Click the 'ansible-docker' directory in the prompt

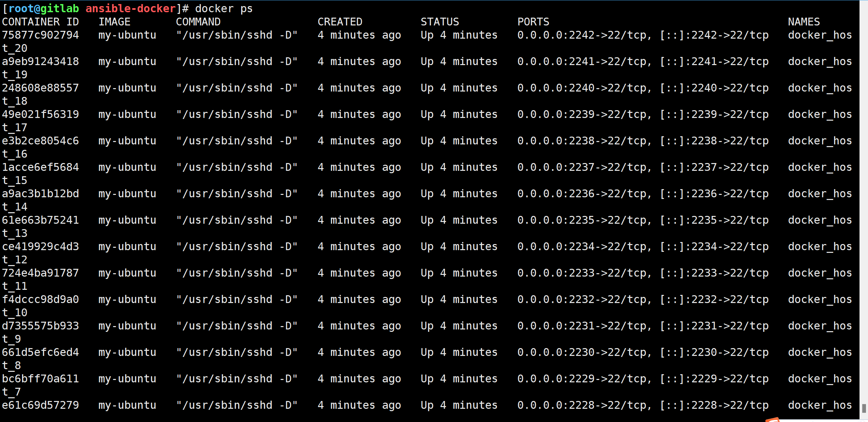(x=131, y=8)
